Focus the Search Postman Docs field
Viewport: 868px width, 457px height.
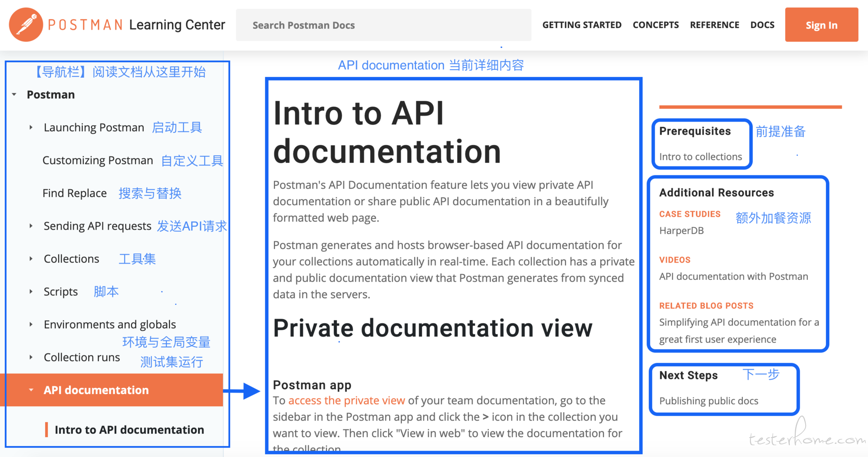click(x=383, y=25)
